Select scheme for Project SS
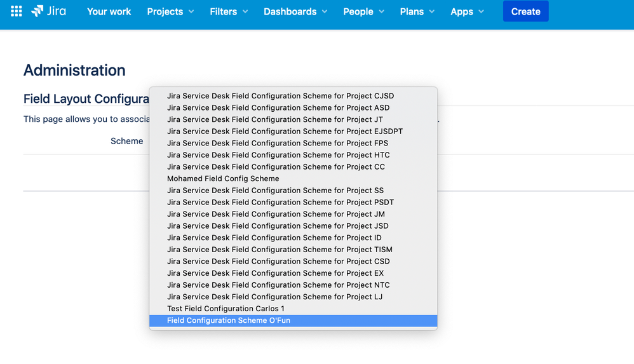634x364 pixels. (293, 191)
